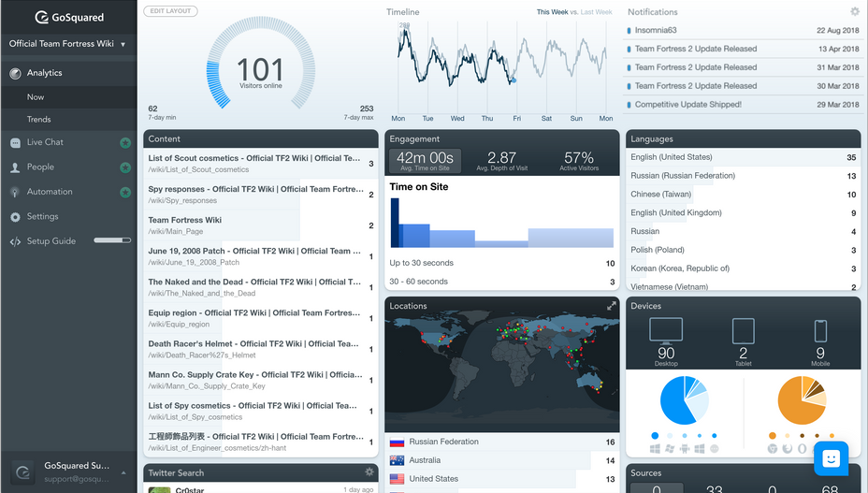Open Team Fortress Wiki Main_Page row
This screenshot has width=868, height=493.
[x=260, y=225]
